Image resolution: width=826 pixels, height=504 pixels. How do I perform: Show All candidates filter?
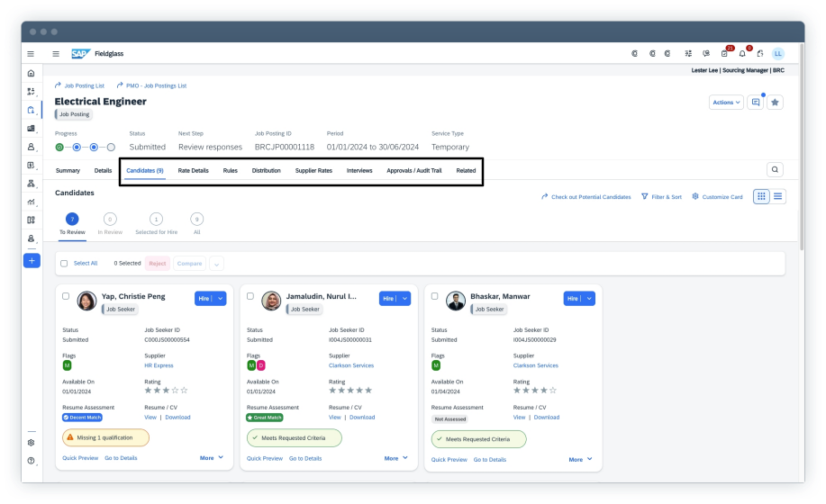point(196,224)
